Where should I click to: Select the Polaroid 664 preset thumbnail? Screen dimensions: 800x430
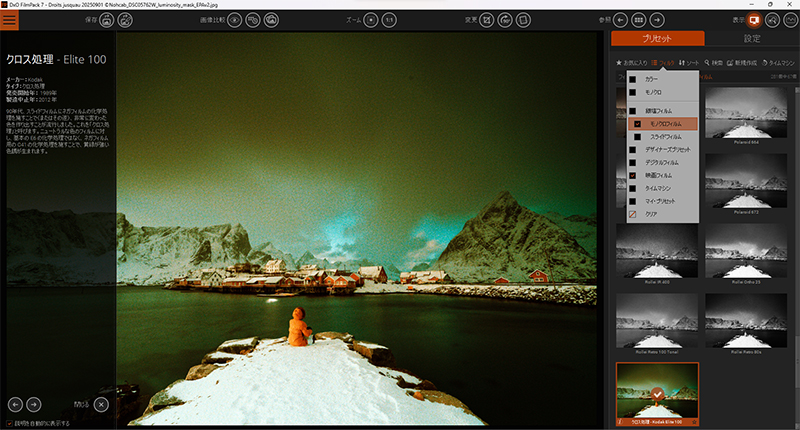pyautogui.click(x=746, y=113)
